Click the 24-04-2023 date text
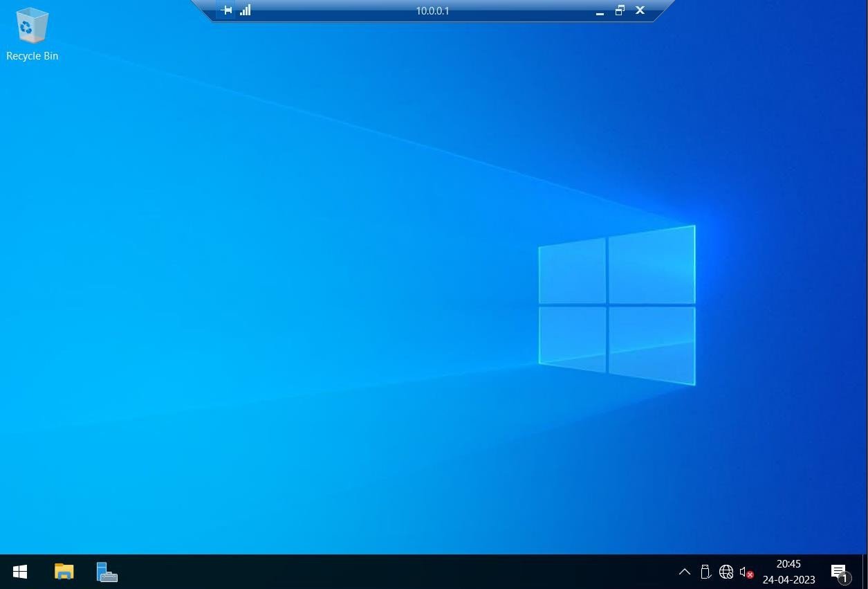 pyautogui.click(x=788, y=579)
